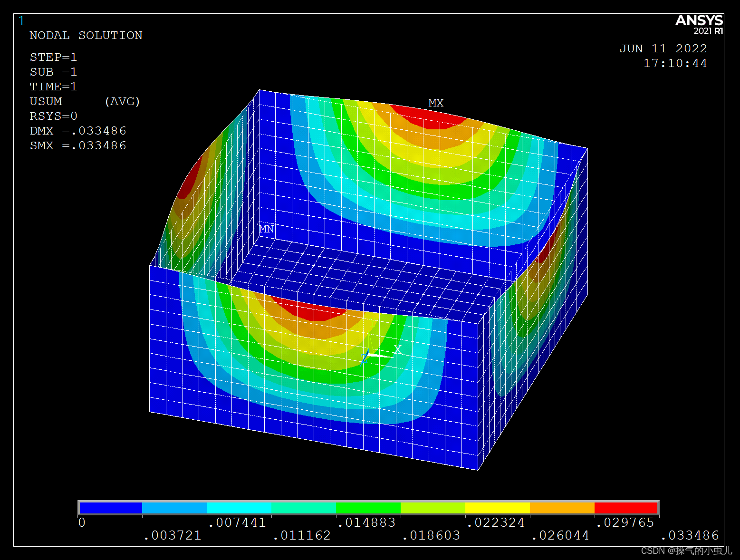Click the window number 1 indicator
The width and height of the screenshot is (740, 560).
pos(21,21)
